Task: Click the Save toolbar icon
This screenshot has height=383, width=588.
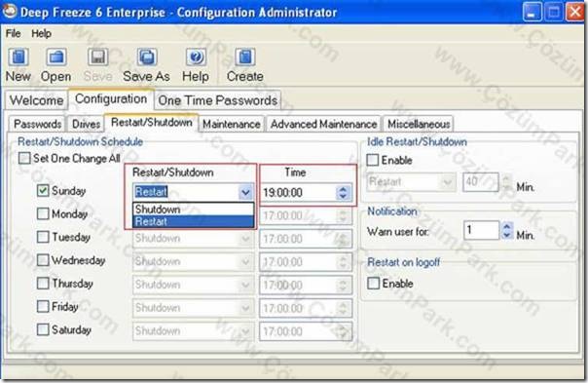Action: pos(98,57)
